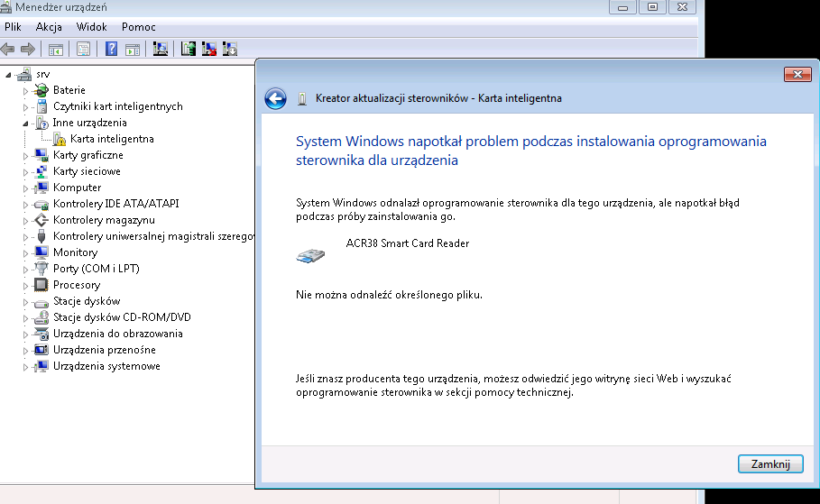
Task: Click the Urządzenia do obrazowania camera icon
Action: click(41, 334)
